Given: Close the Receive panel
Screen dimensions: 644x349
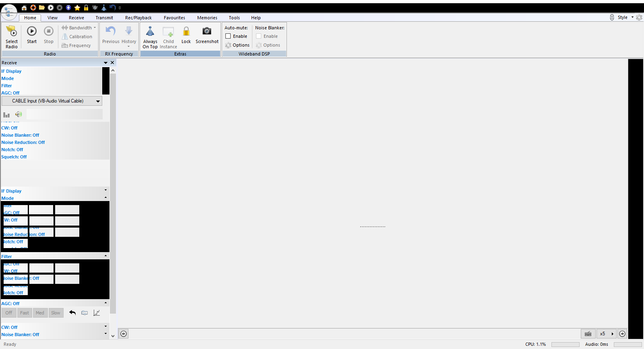Looking at the screenshot, I should click(112, 63).
